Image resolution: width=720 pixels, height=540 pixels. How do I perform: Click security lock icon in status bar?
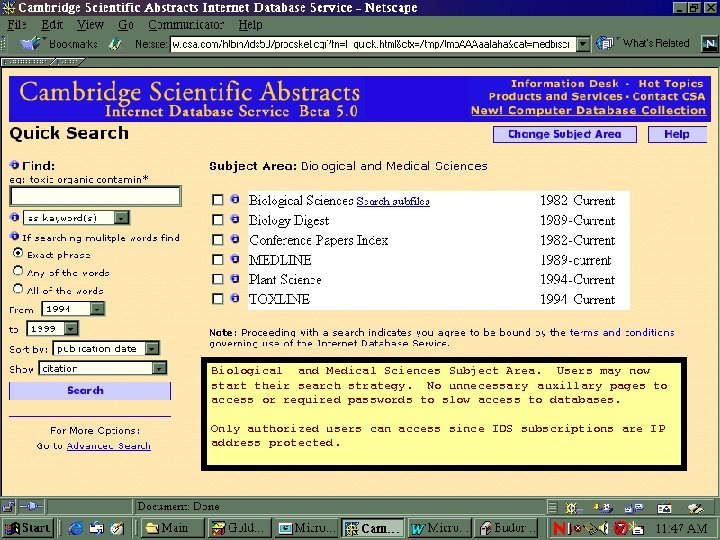point(8,506)
